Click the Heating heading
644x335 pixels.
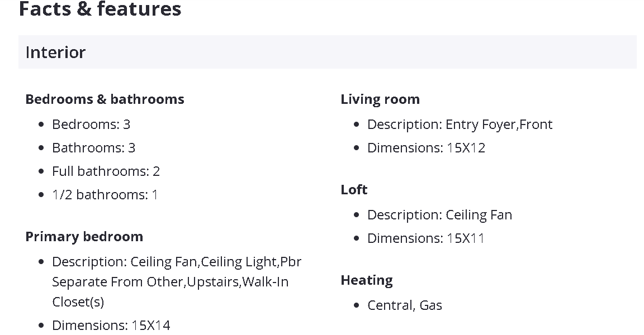[367, 280]
